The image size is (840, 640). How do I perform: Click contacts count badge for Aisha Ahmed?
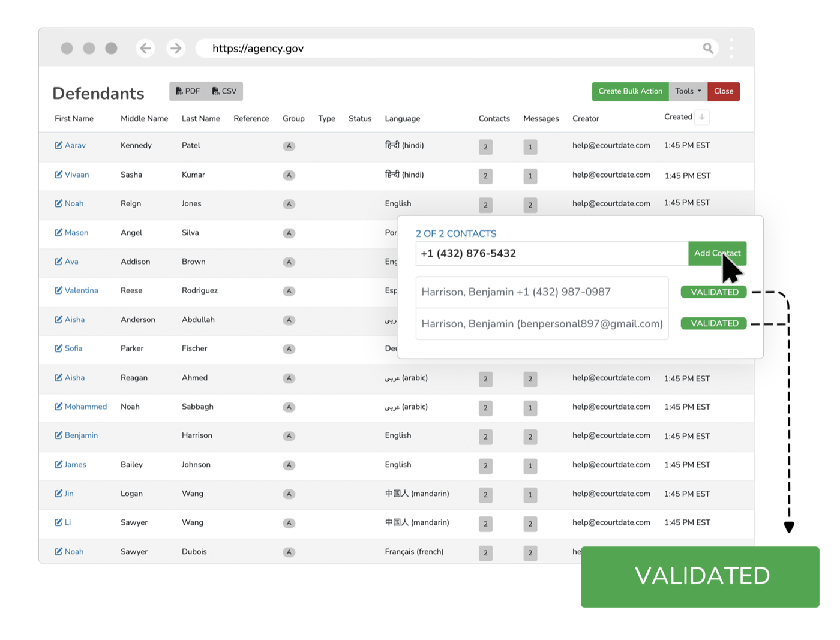(485, 379)
